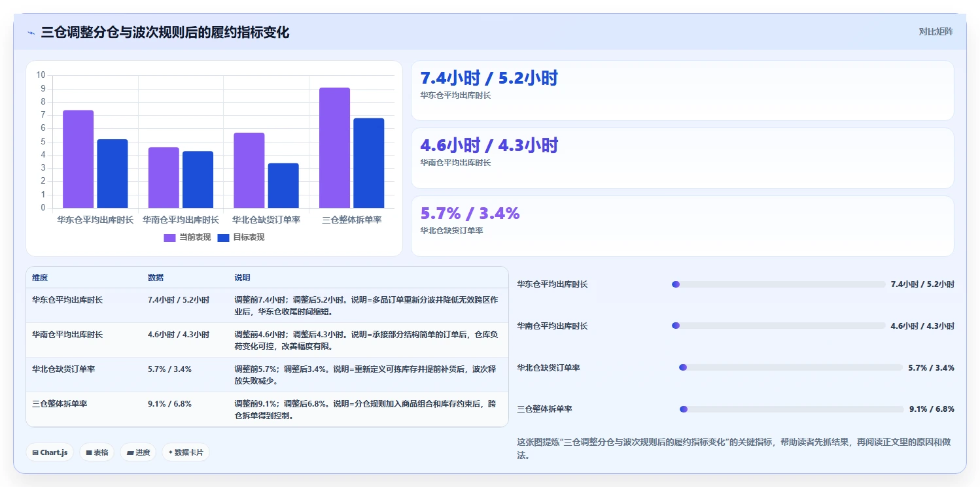
Task: Click the description starting 调整前4.6小时
Action: tap(366, 341)
